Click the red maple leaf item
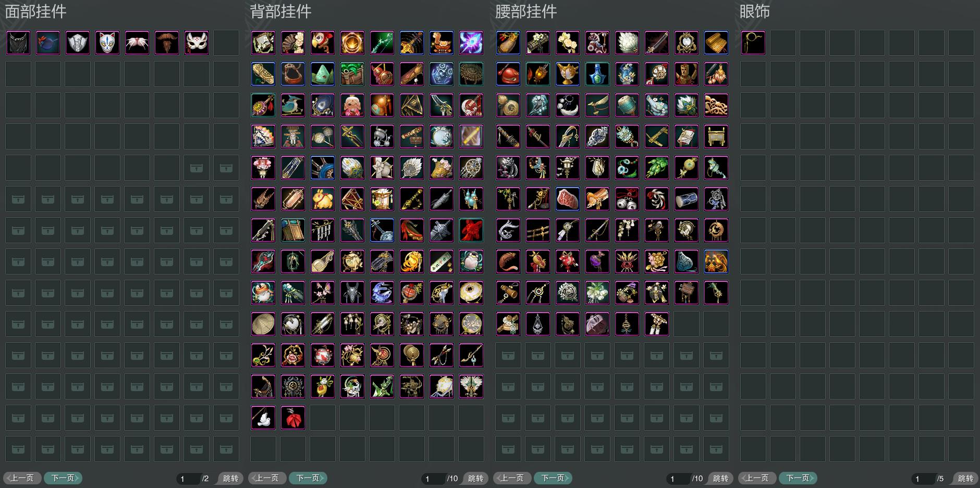Image resolution: width=980 pixels, height=488 pixels. pyautogui.click(x=293, y=418)
